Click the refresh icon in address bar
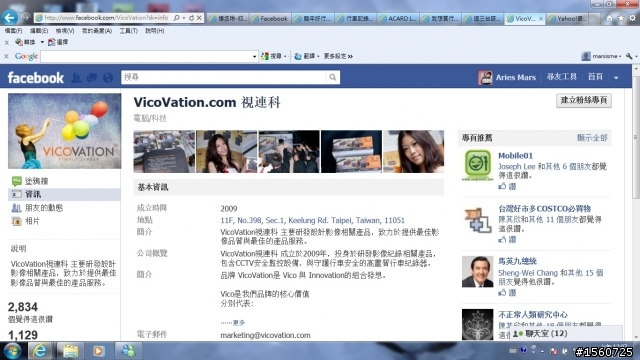 [191, 18]
